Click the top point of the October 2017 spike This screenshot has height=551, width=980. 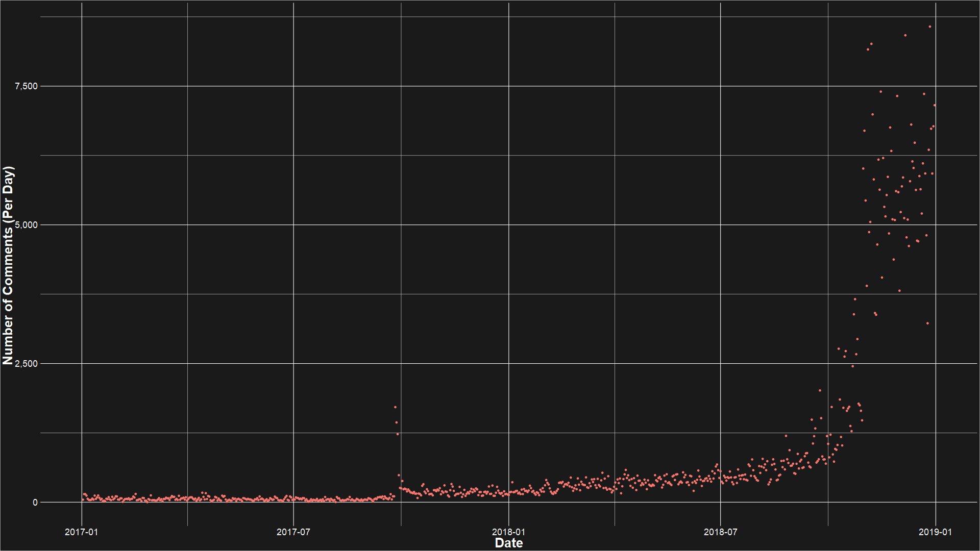tap(395, 407)
